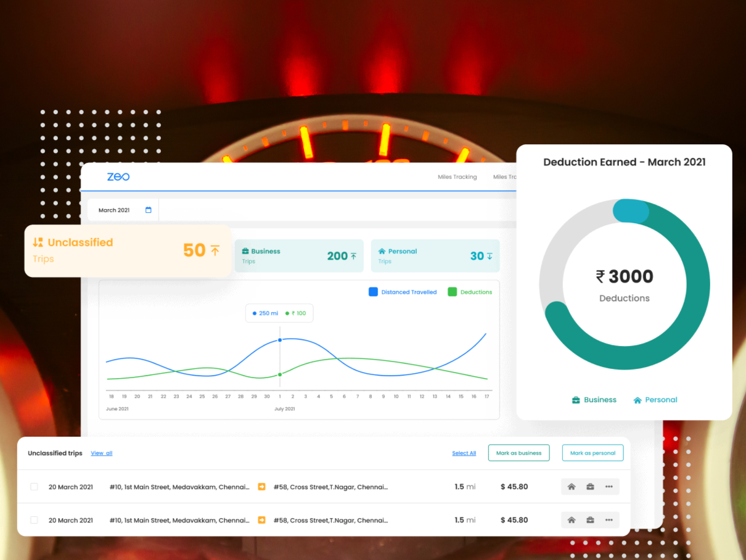This screenshot has height=560, width=746.
Task: Click the checkbox on the first unclassified trip
Action: [34, 487]
